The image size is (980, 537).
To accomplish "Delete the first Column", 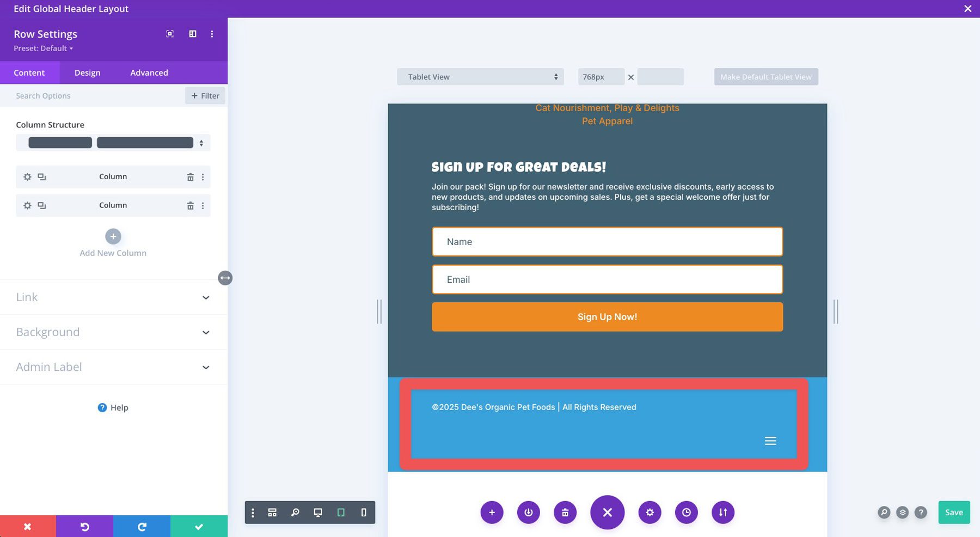I will pos(190,176).
